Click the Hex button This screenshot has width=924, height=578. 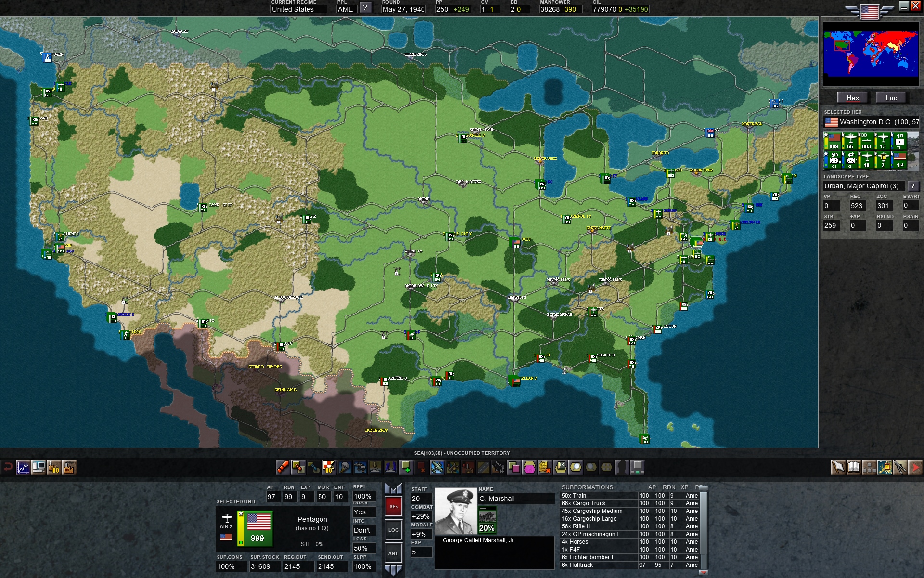pyautogui.click(x=853, y=98)
